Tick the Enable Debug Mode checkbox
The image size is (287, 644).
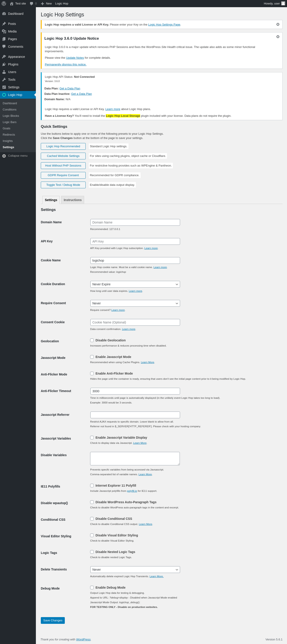click(92, 587)
